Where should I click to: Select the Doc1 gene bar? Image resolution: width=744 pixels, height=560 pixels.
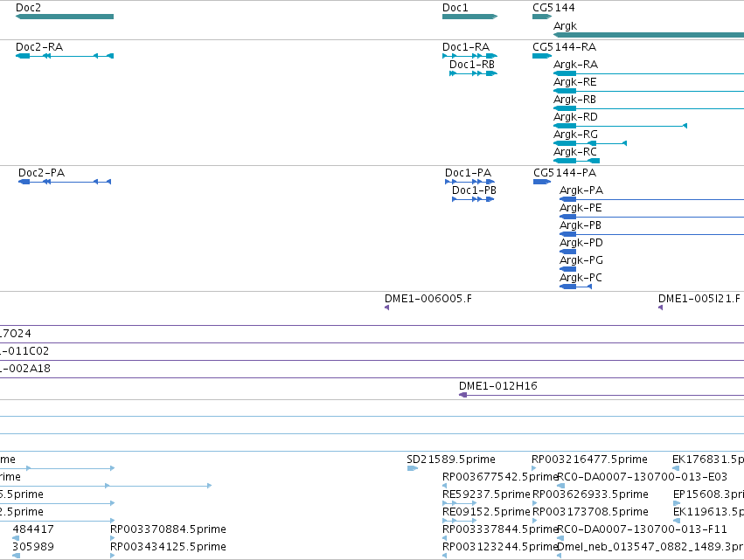[x=469, y=17]
